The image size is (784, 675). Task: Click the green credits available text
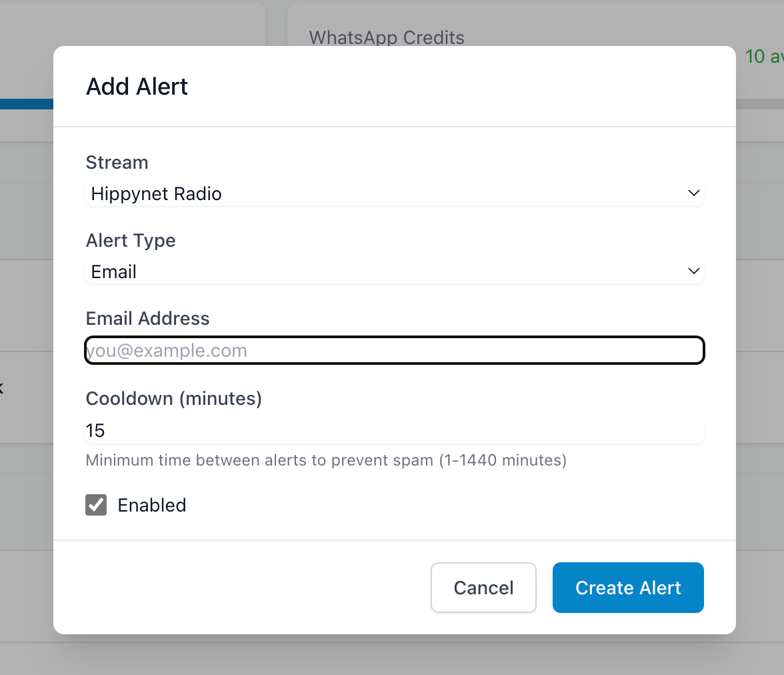coord(763,57)
